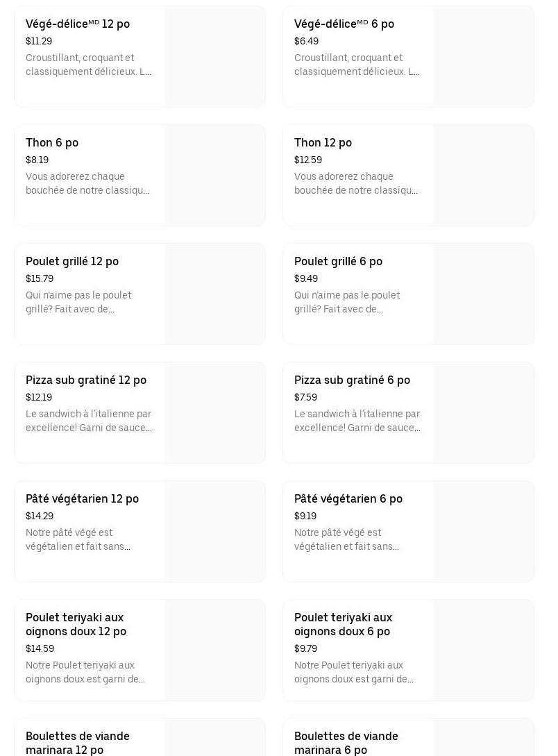Click the Thon 6 po title
The height and width of the screenshot is (756, 558).
(x=52, y=143)
